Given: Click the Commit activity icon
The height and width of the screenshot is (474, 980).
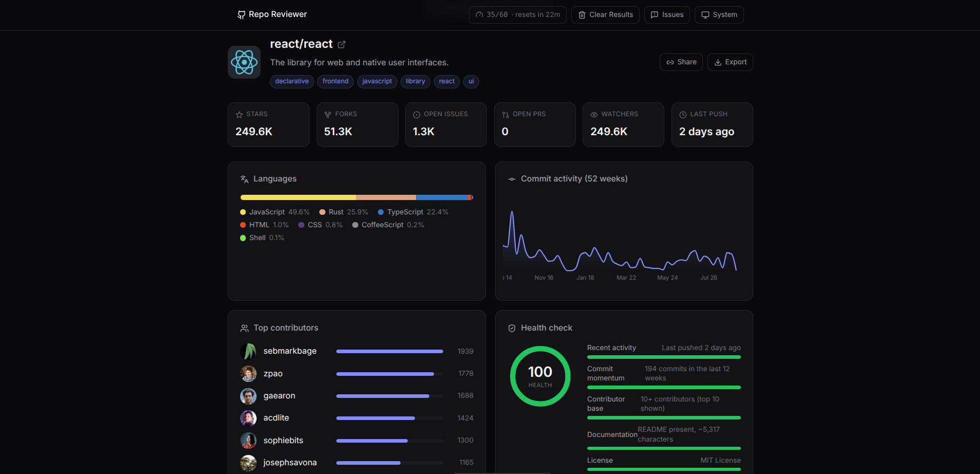Looking at the screenshot, I should pyautogui.click(x=512, y=179).
